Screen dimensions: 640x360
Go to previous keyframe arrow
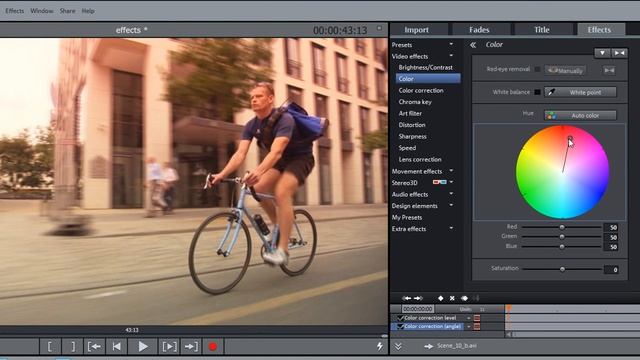tap(407, 298)
